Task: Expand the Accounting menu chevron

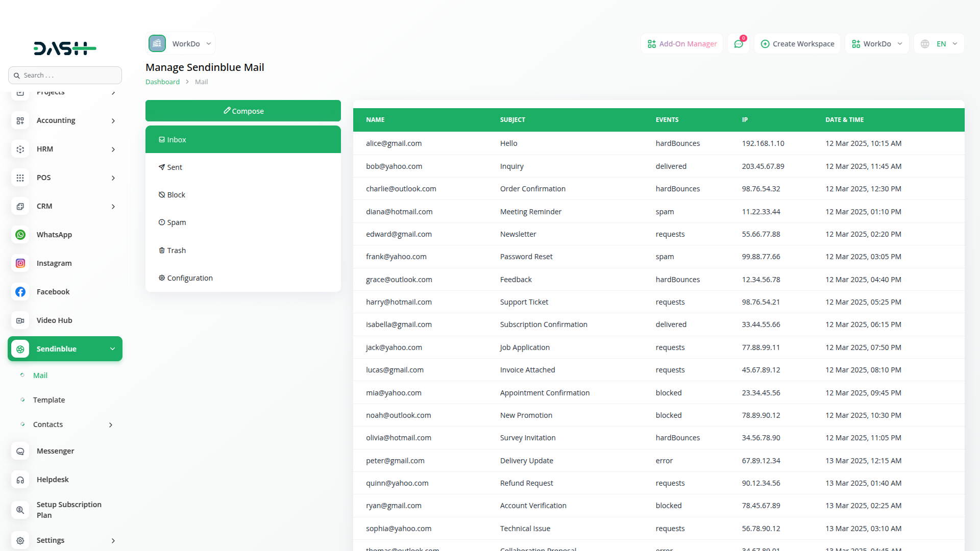Action: point(113,121)
